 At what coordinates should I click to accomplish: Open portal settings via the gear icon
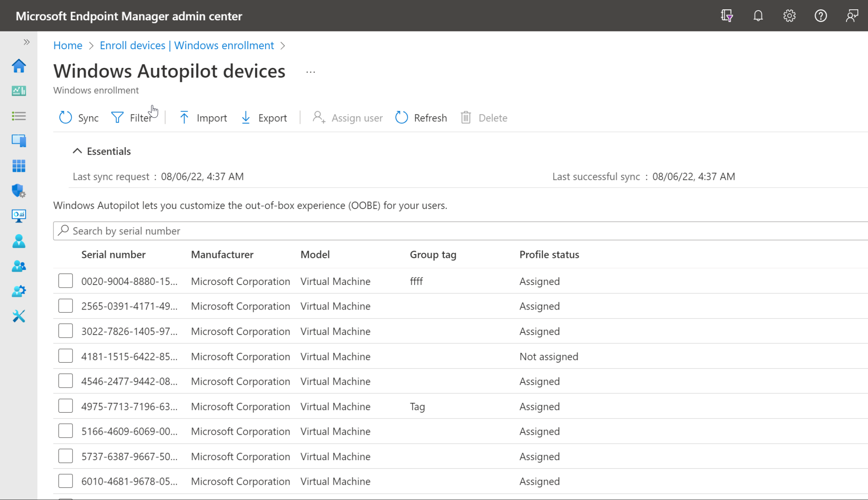789,16
